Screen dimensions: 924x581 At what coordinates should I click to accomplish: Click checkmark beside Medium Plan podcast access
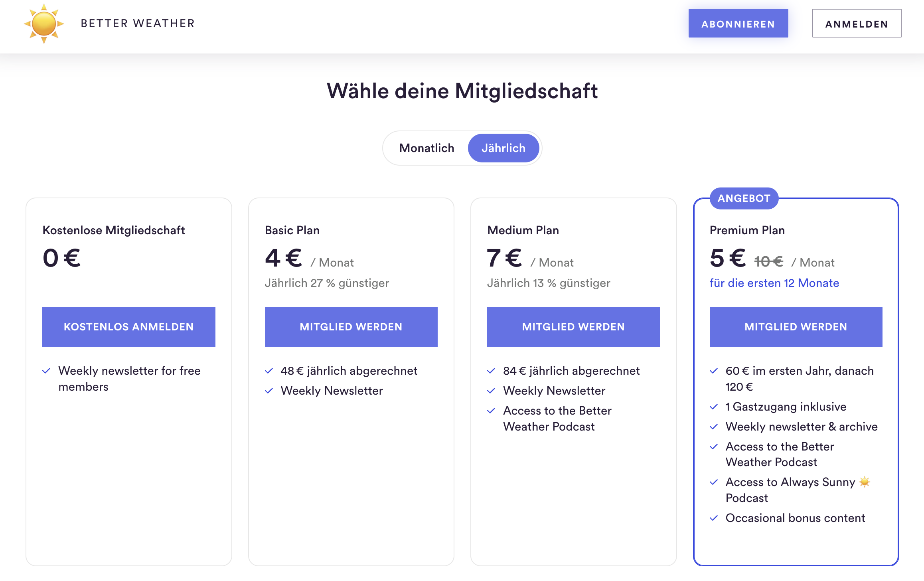(491, 411)
